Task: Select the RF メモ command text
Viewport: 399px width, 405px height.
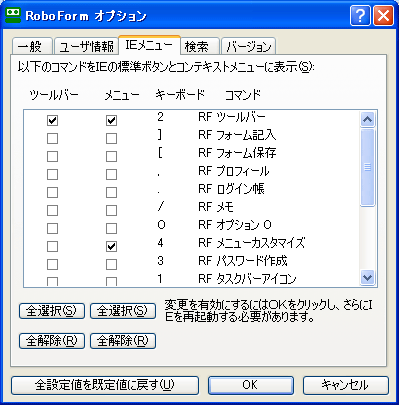Action: point(216,207)
